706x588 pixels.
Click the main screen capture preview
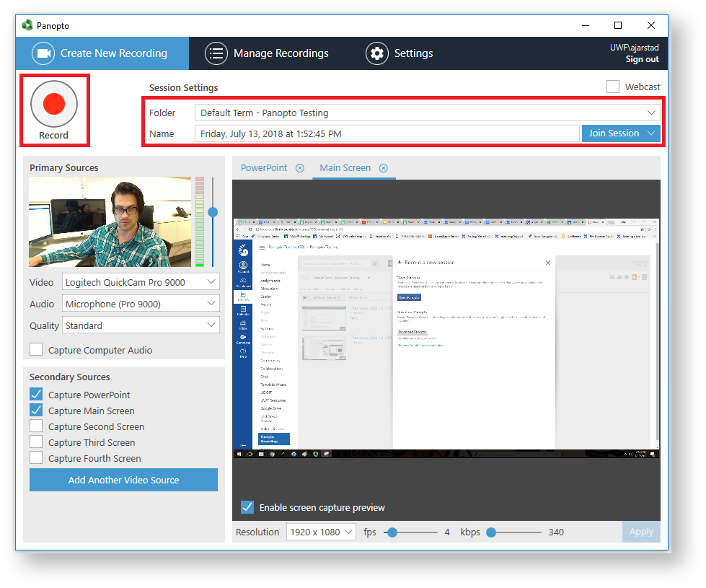446,338
